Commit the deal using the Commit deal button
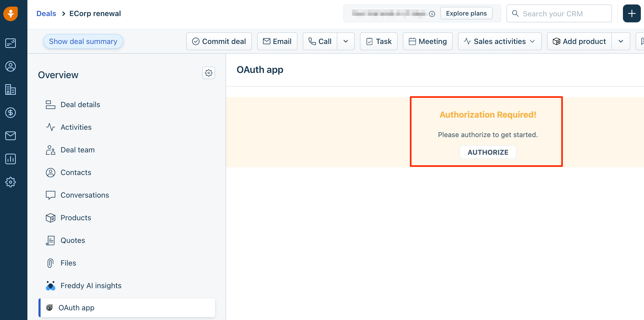The image size is (644, 320). (x=219, y=41)
